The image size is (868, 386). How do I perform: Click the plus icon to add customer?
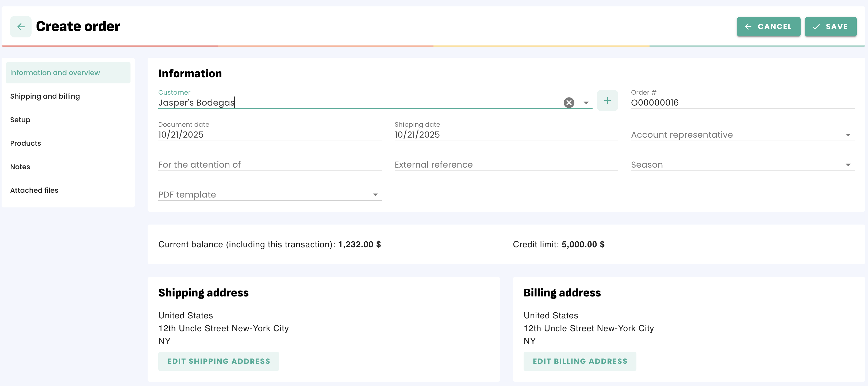click(x=607, y=101)
